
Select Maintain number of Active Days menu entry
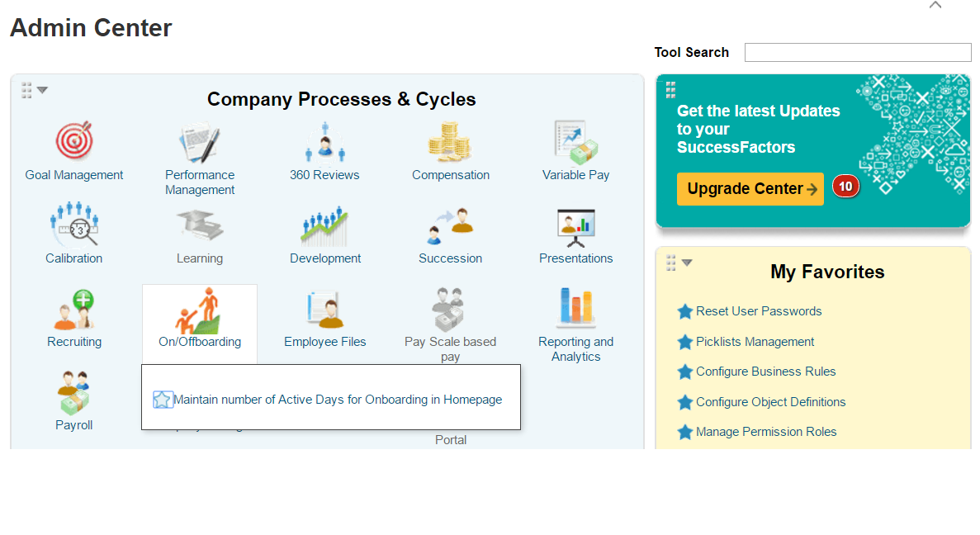tap(338, 400)
